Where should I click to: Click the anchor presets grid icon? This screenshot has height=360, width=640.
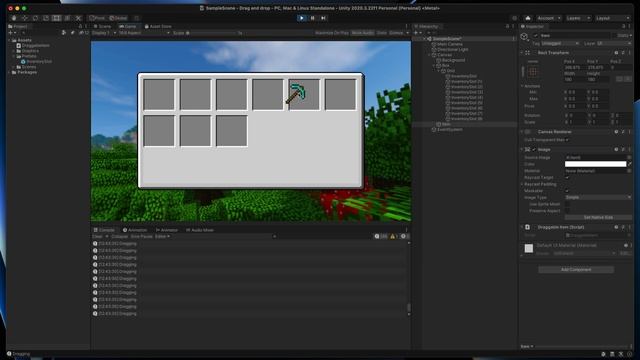point(533,72)
